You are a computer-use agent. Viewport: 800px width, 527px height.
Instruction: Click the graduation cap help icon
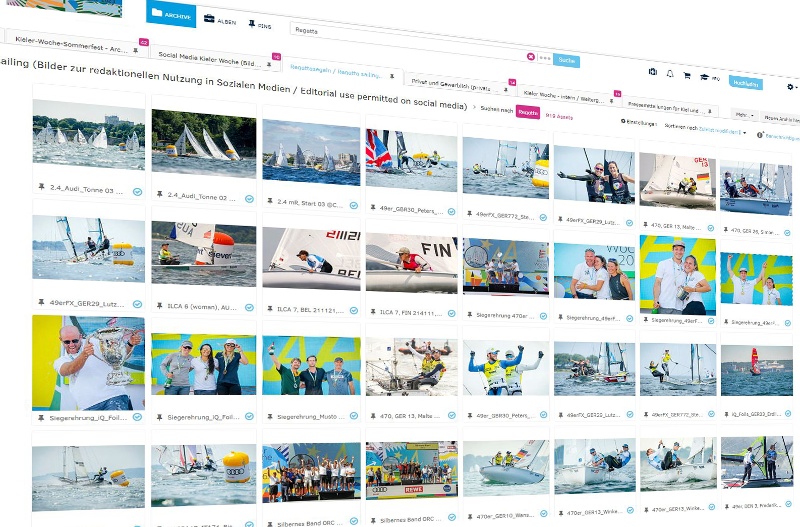pos(704,78)
